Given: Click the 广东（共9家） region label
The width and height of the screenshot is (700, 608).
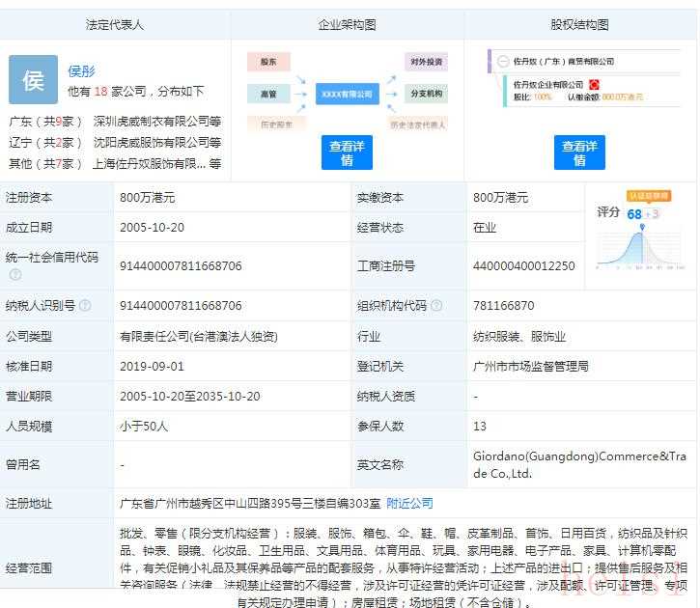Looking at the screenshot, I should pyautogui.click(x=45, y=121).
